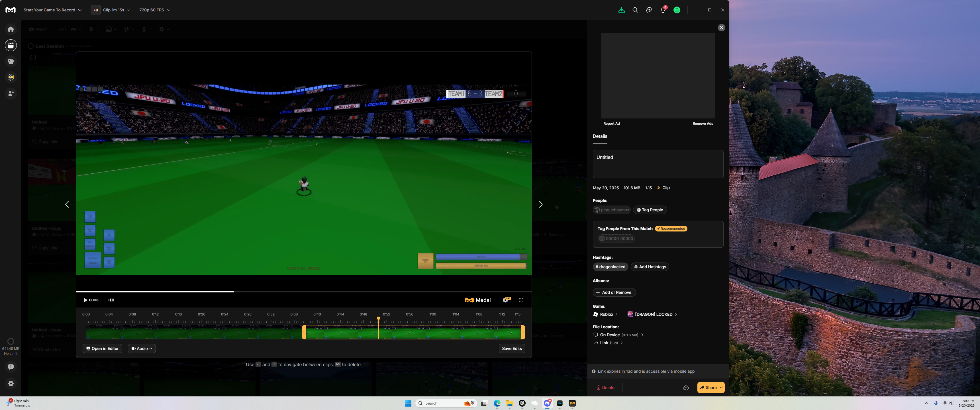Click the storage usage circle indicator
This screenshot has width=980, height=410.
[11, 342]
